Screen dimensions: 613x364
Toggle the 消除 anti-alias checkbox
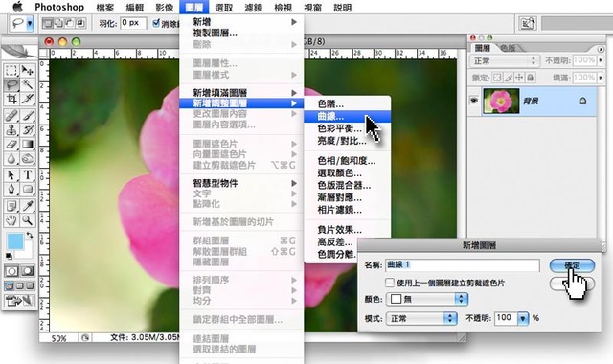156,23
